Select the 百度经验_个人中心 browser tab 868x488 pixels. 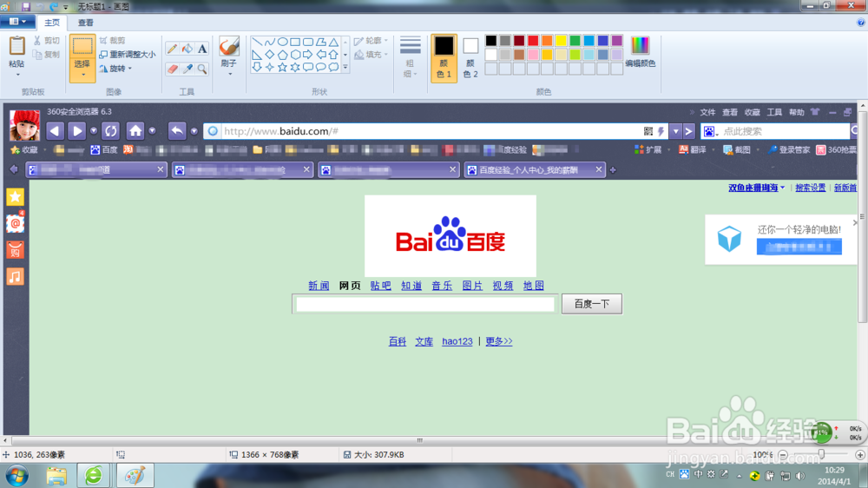pyautogui.click(x=534, y=170)
